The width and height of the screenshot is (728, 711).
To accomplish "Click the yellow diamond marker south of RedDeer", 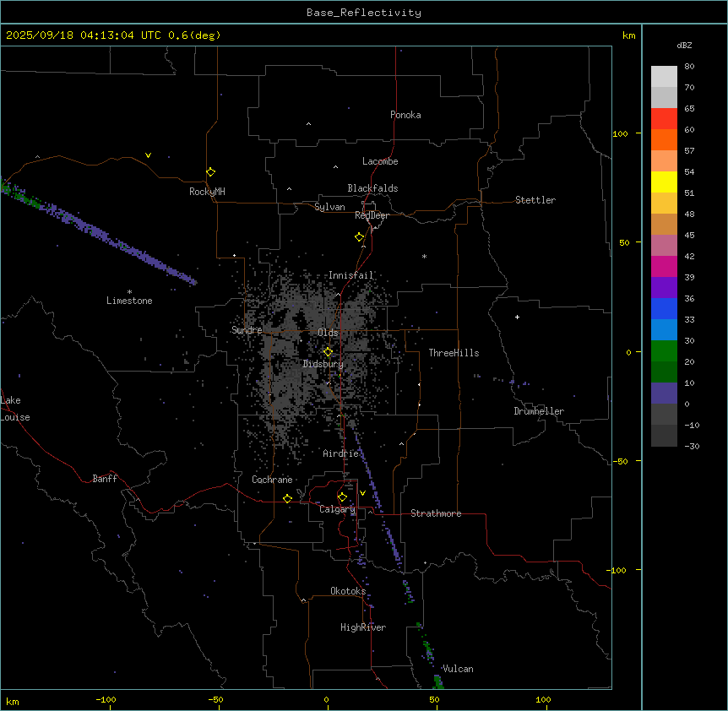I will (359, 236).
